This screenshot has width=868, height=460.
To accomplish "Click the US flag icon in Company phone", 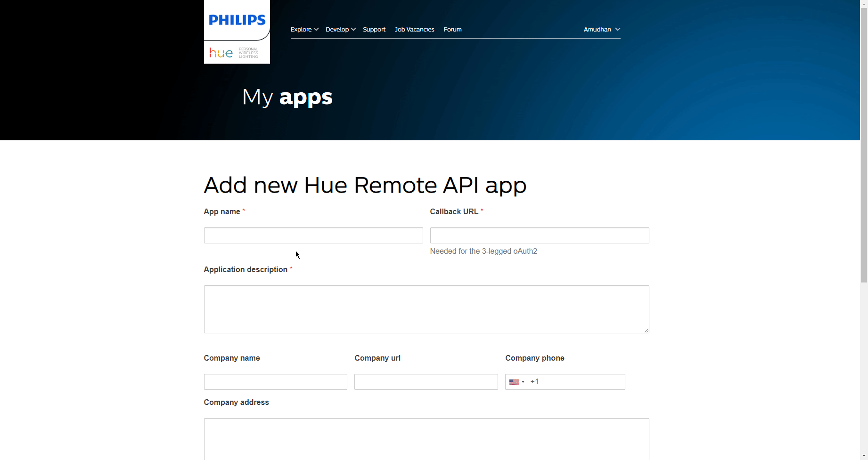I will [514, 382].
